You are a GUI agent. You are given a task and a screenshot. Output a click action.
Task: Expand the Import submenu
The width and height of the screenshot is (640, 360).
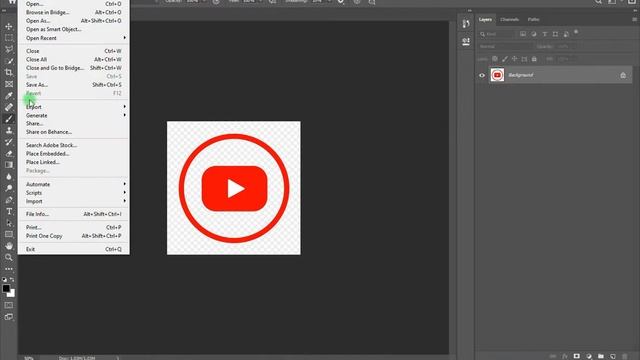coord(74,201)
